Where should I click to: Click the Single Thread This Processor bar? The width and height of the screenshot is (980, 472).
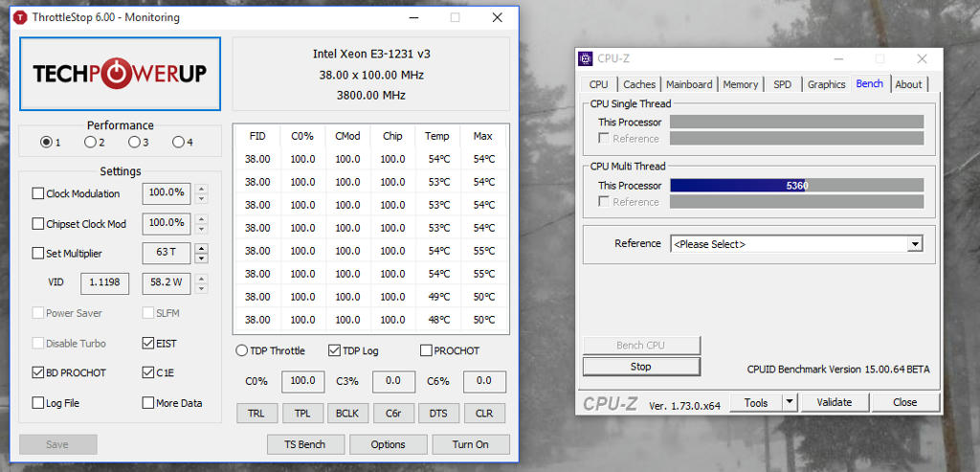[x=796, y=122]
